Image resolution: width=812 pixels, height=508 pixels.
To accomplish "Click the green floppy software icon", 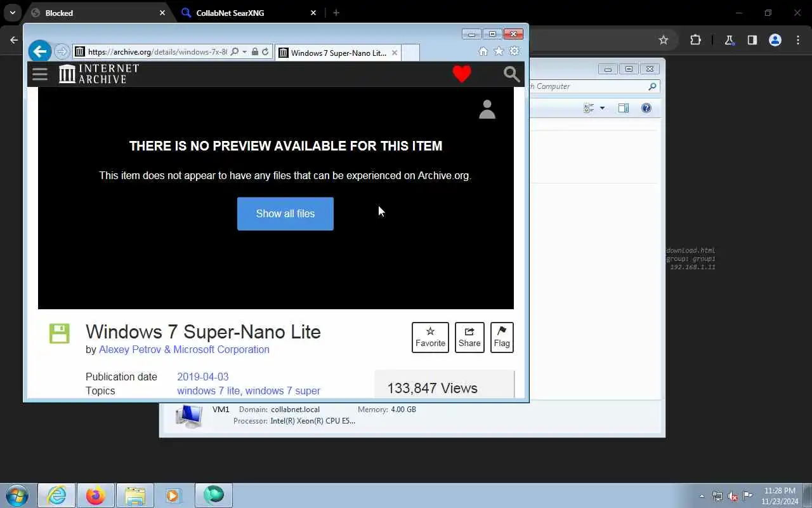I will pyautogui.click(x=60, y=333).
